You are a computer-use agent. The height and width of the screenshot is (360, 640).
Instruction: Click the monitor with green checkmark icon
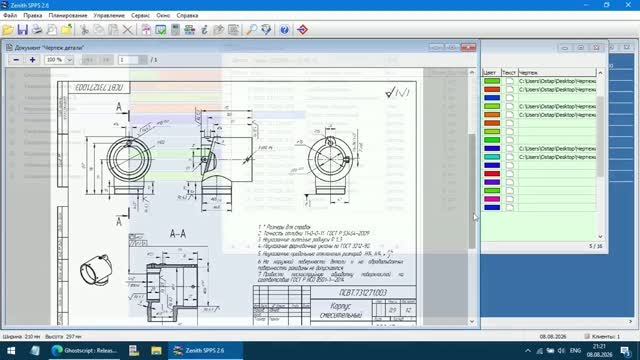(160, 30)
